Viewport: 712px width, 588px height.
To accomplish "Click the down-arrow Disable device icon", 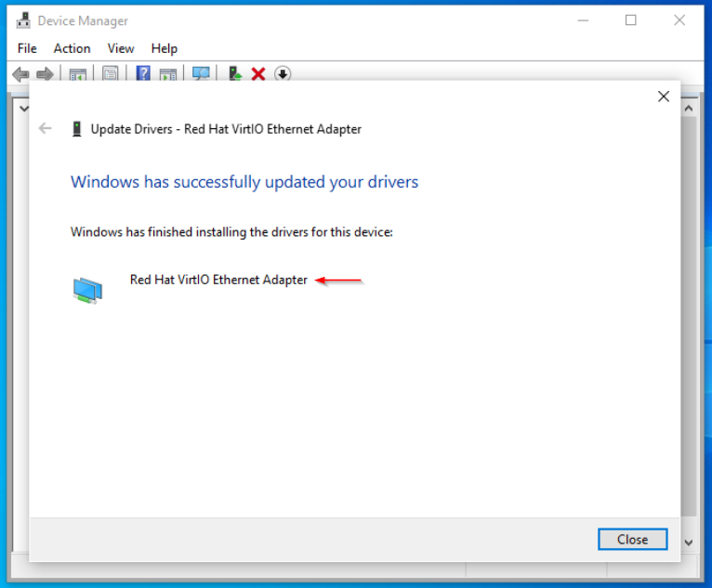I will click(283, 73).
